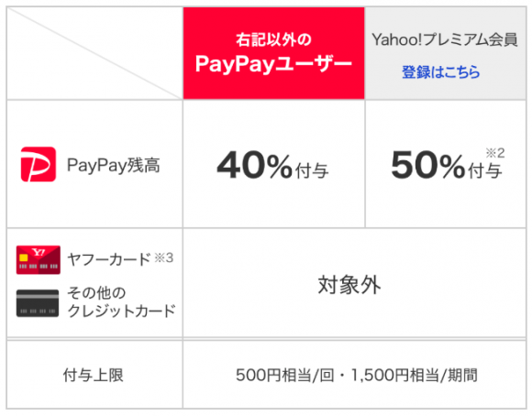Select the red PayPayユーザー header cell

[274, 53]
